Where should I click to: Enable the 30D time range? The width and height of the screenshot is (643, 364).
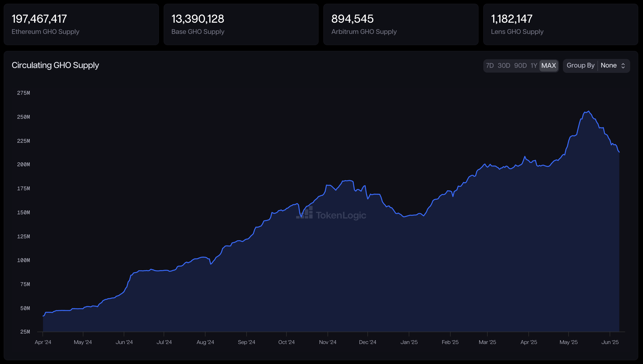pos(504,65)
